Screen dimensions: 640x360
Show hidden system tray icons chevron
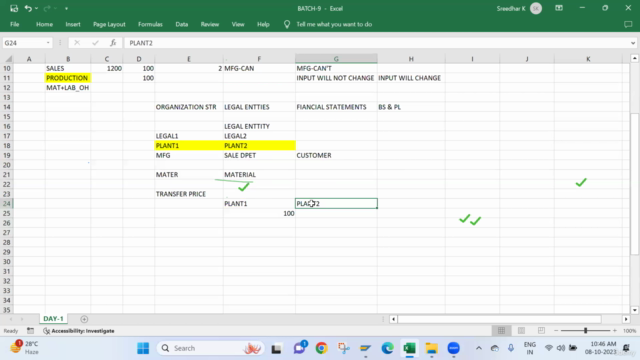point(479,348)
